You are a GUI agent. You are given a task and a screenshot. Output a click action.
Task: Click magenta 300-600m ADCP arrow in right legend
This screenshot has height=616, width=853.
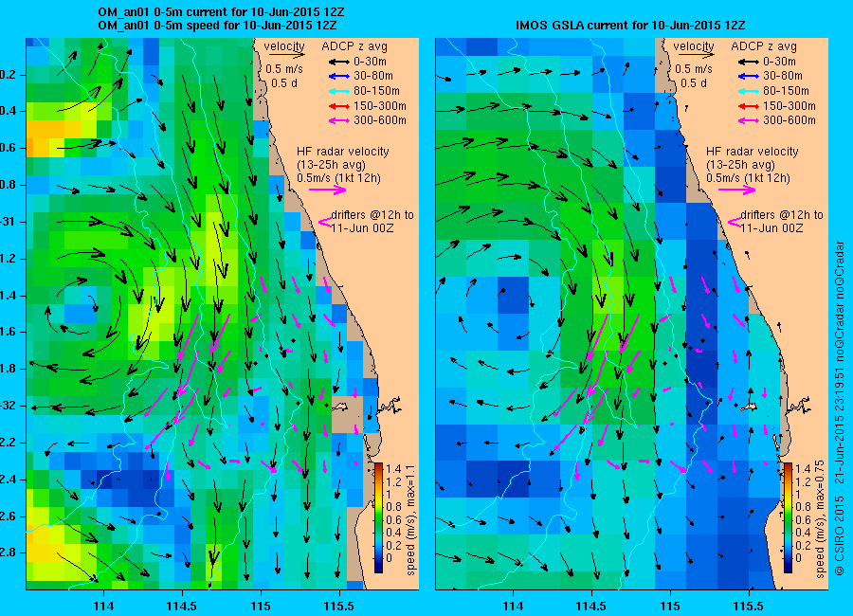click(749, 120)
